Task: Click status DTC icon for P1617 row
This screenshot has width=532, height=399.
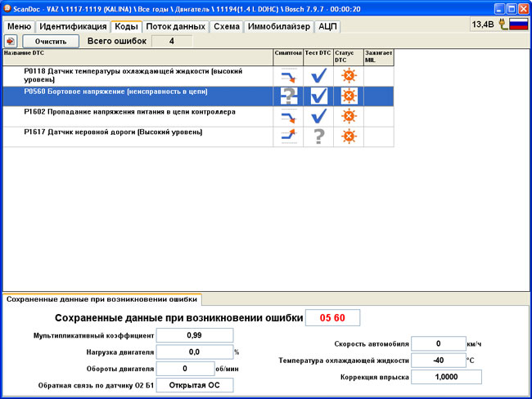Action: pos(348,136)
